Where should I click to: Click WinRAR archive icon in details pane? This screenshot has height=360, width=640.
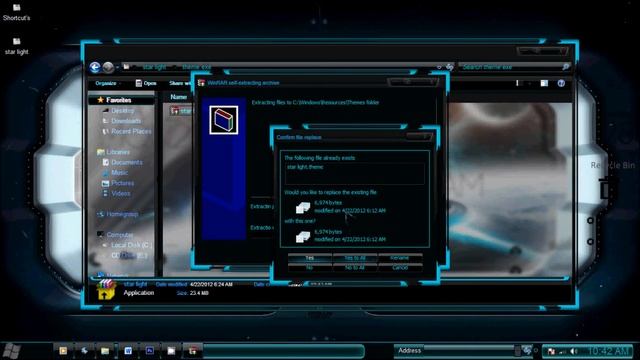click(106, 289)
